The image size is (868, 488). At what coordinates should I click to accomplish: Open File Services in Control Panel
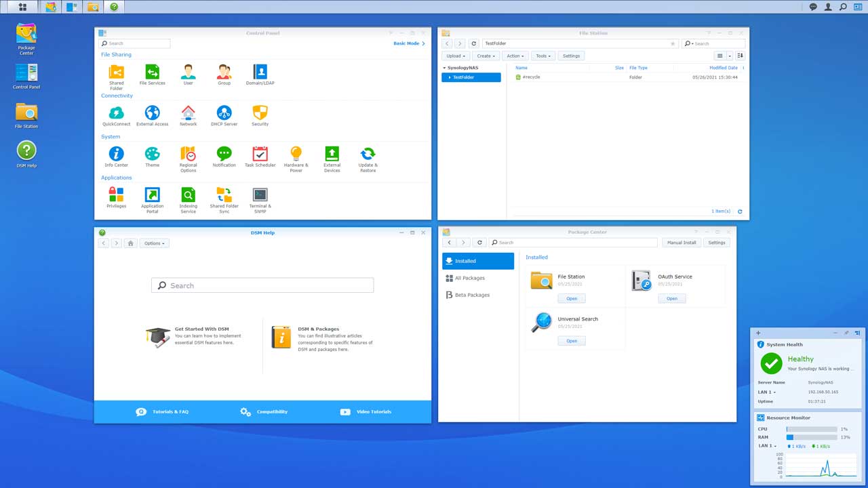[x=153, y=75]
